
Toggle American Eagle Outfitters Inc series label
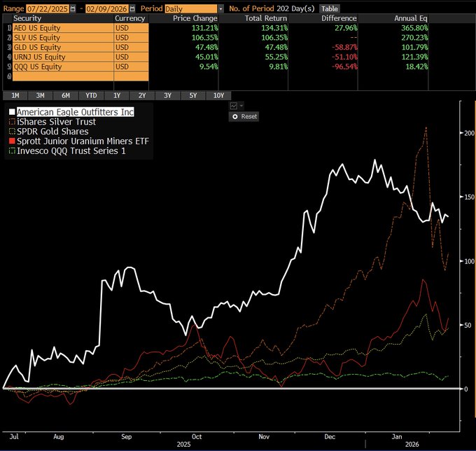click(x=75, y=112)
